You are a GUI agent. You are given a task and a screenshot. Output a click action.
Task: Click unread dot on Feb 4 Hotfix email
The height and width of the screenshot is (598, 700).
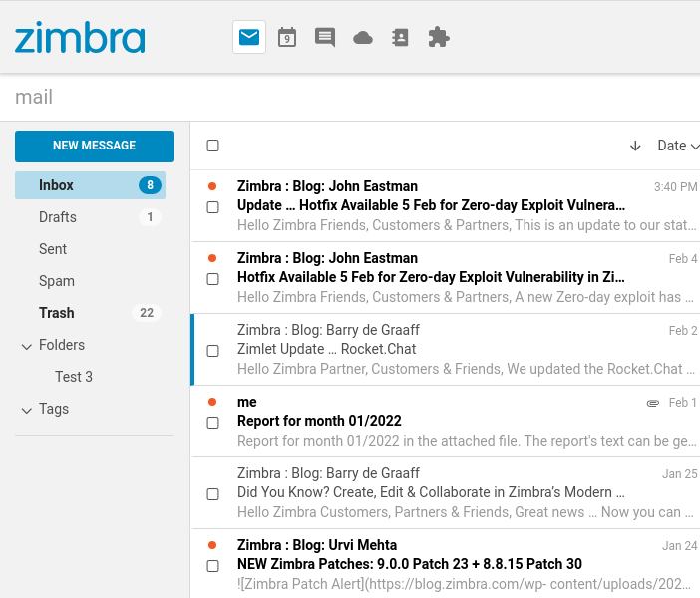pos(212,258)
